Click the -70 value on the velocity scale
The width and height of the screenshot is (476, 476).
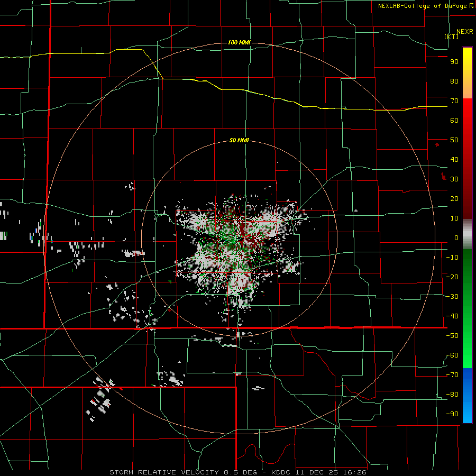452,375
